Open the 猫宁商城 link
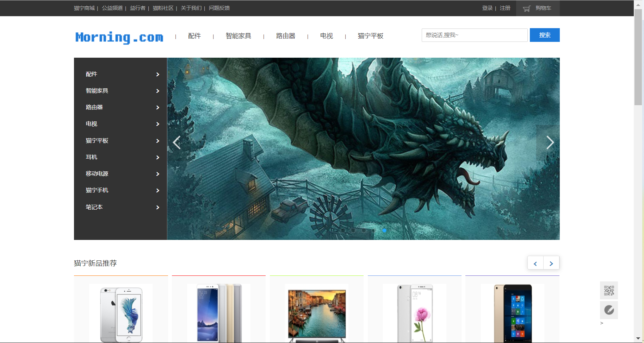The height and width of the screenshot is (343, 644). point(85,8)
